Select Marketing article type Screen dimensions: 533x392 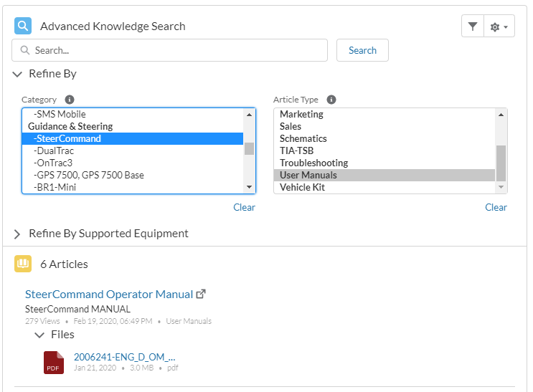click(x=385, y=114)
